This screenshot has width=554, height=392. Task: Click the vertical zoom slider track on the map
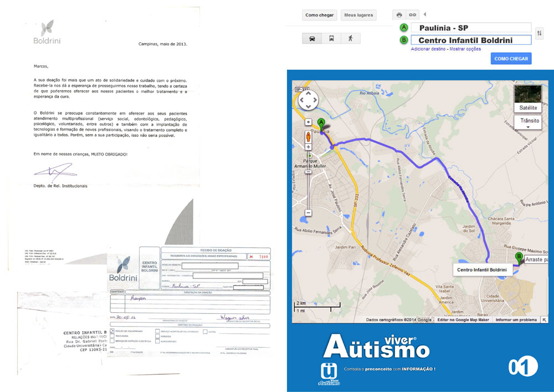click(x=308, y=188)
